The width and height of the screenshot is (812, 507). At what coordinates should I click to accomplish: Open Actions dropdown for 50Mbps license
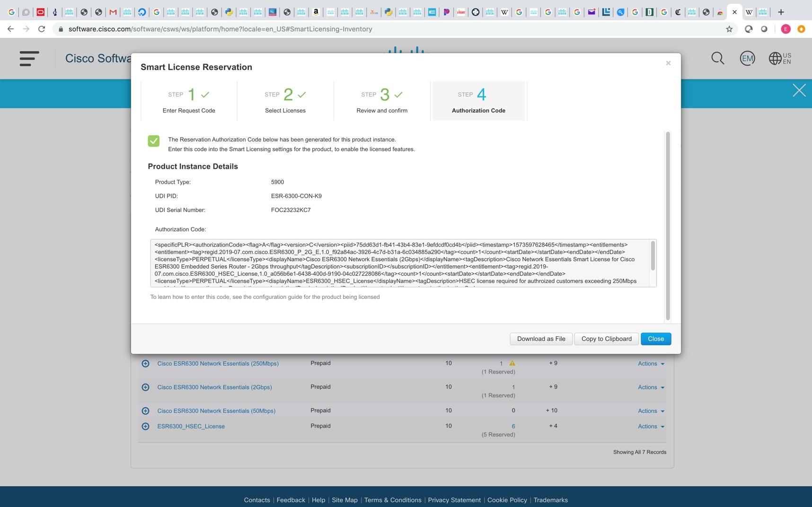click(x=651, y=411)
